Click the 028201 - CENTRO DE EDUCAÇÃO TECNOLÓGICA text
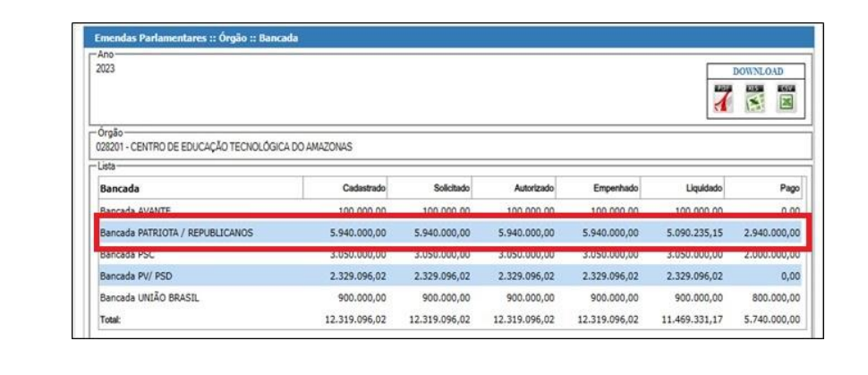Viewport: 868px width, 375px height. (225, 148)
